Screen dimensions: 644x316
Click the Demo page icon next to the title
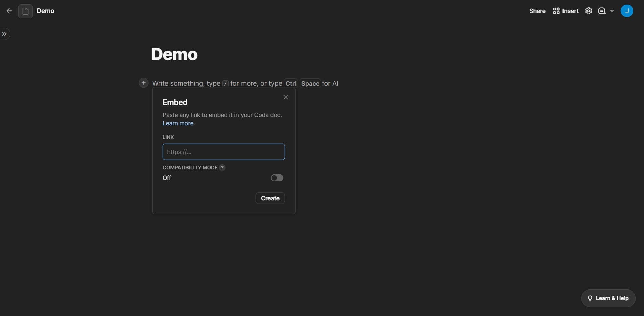[x=25, y=11]
